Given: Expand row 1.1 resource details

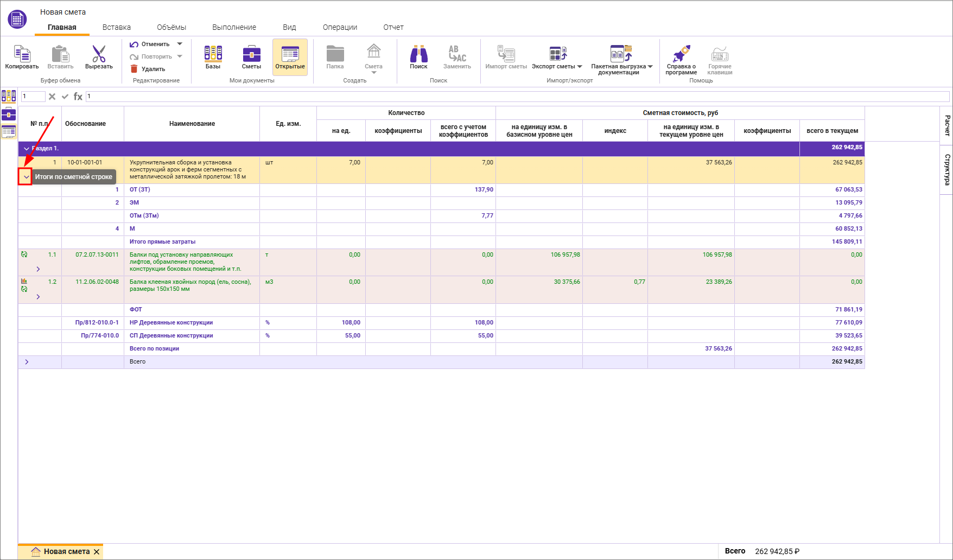Looking at the screenshot, I should 38,269.
